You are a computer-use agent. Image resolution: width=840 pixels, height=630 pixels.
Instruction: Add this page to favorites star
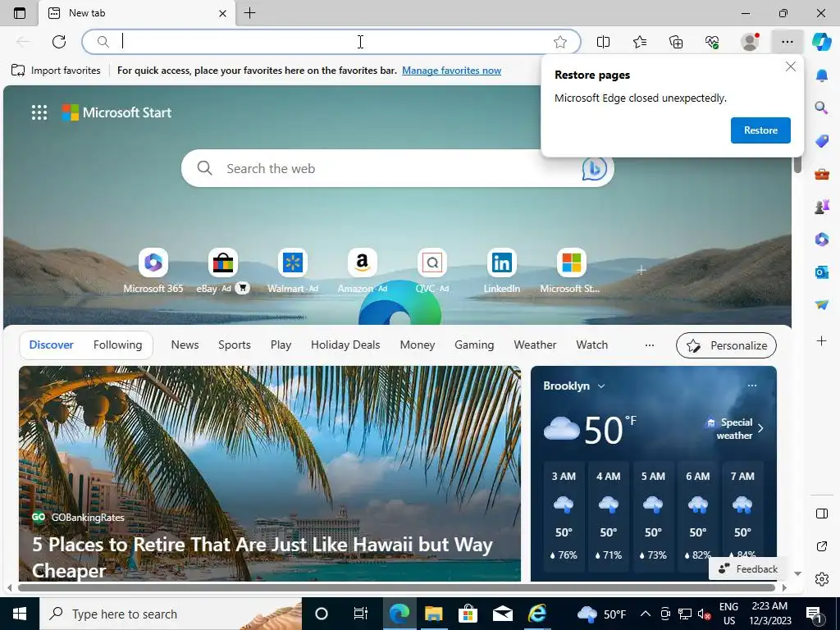point(560,42)
